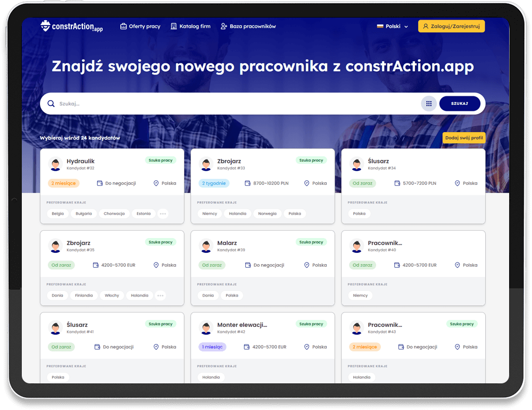
Task: Click wallet icon on Ślusarz #41 card
Action: click(97, 347)
